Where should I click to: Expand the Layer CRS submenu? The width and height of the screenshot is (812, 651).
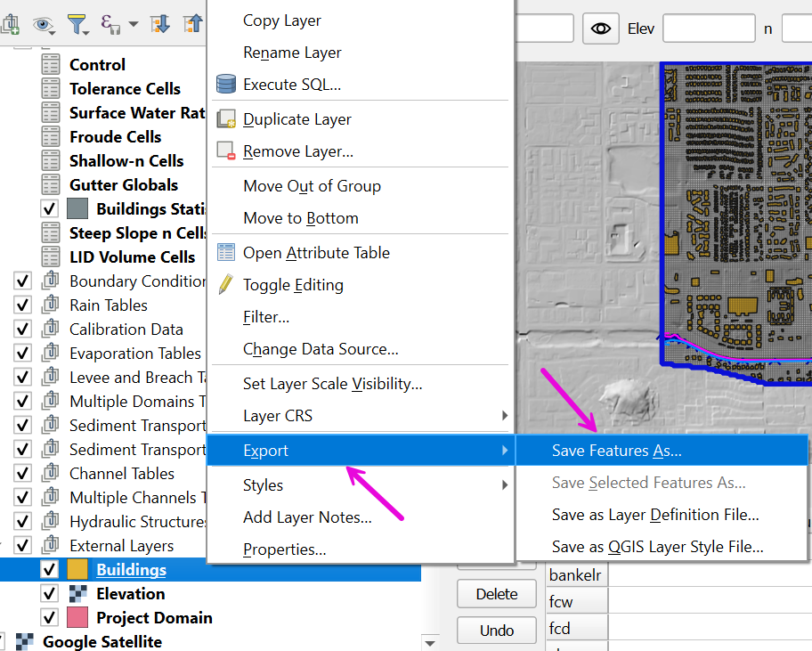coord(505,416)
